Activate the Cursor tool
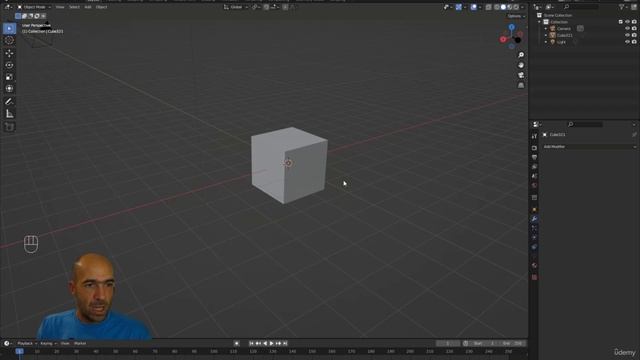This screenshot has height=360, width=640. pos(9,40)
